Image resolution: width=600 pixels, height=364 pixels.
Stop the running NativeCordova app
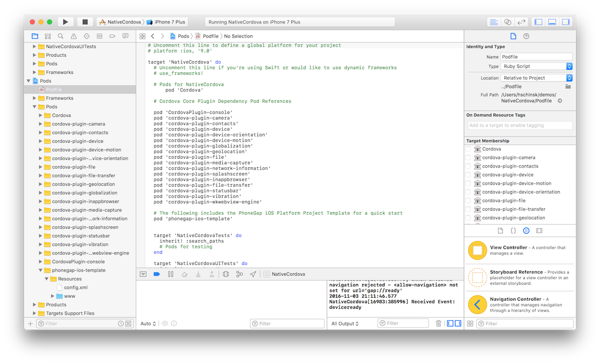pos(85,22)
